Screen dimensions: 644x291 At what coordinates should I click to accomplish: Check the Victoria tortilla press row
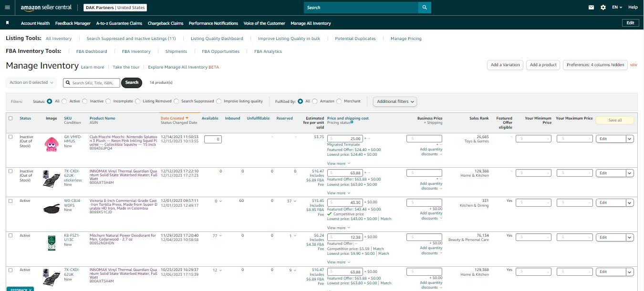(11, 201)
